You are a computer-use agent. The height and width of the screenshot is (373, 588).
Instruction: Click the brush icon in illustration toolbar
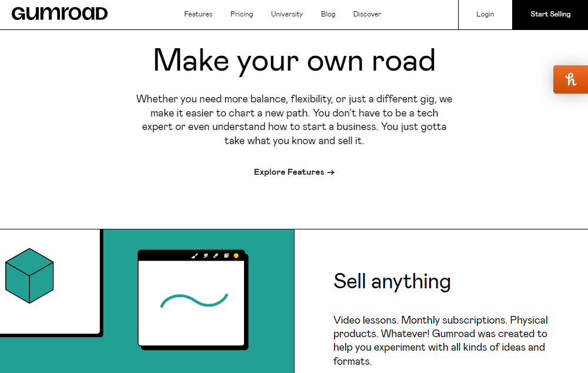pyautogui.click(x=195, y=255)
